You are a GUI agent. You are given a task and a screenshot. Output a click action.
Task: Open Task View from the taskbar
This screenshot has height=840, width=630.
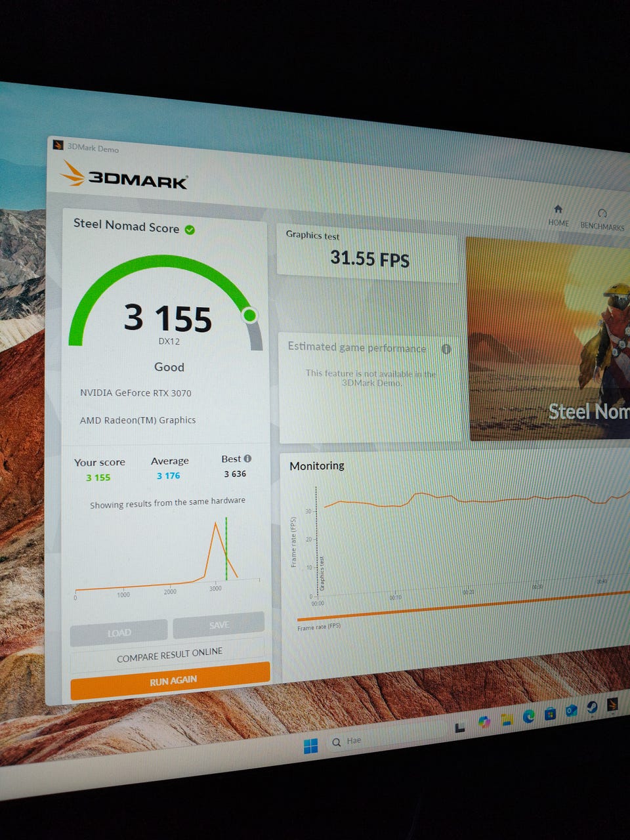click(x=460, y=727)
